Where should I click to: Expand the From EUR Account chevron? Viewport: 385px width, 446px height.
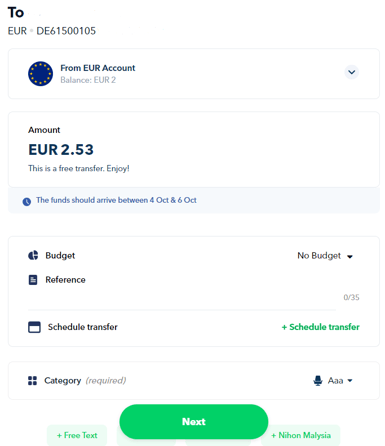[x=351, y=72]
